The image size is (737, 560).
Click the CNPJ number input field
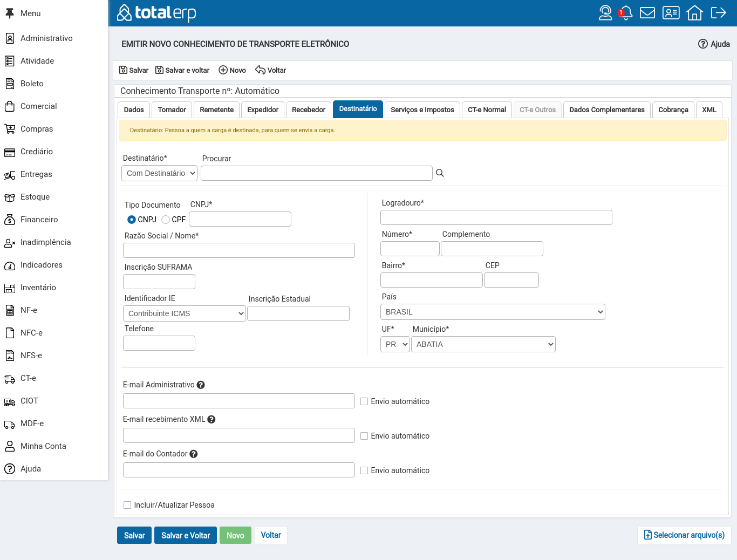pyautogui.click(x=240, y=219)
